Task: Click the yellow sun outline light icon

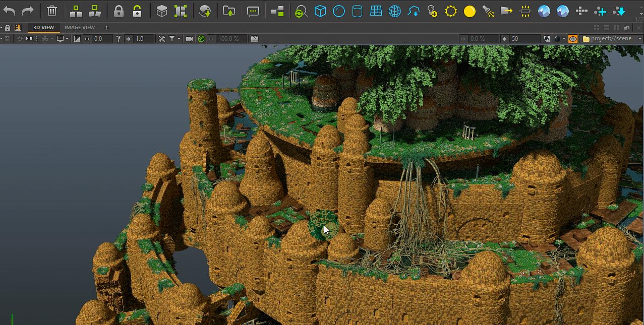Action: point(451,11)
